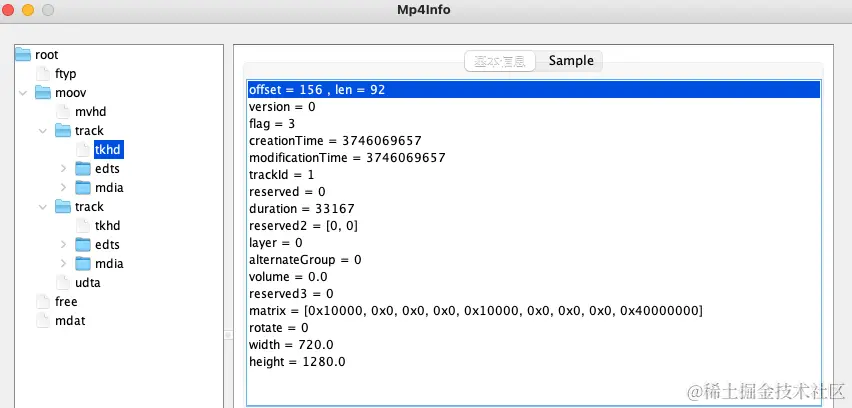
Task: Select the 'reserved = 0' row
Action: (x=534, y=192)
